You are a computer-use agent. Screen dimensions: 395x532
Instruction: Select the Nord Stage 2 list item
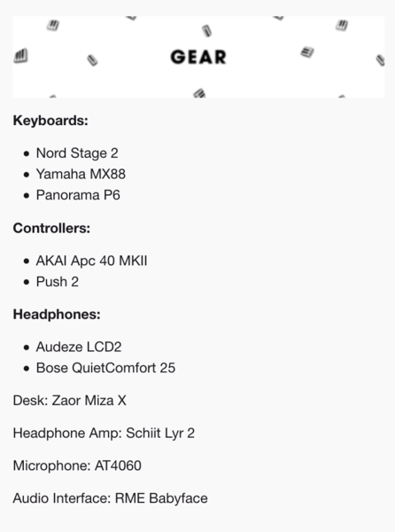[x=77, y=153]
